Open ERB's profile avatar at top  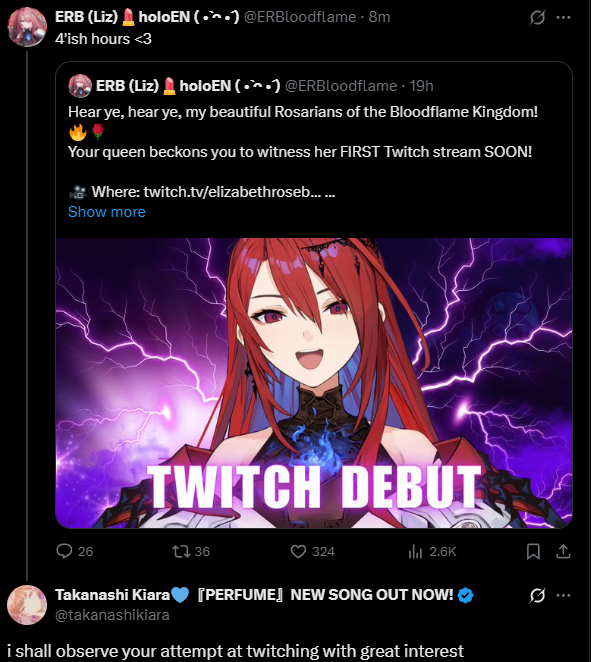[x=27, y=27]
